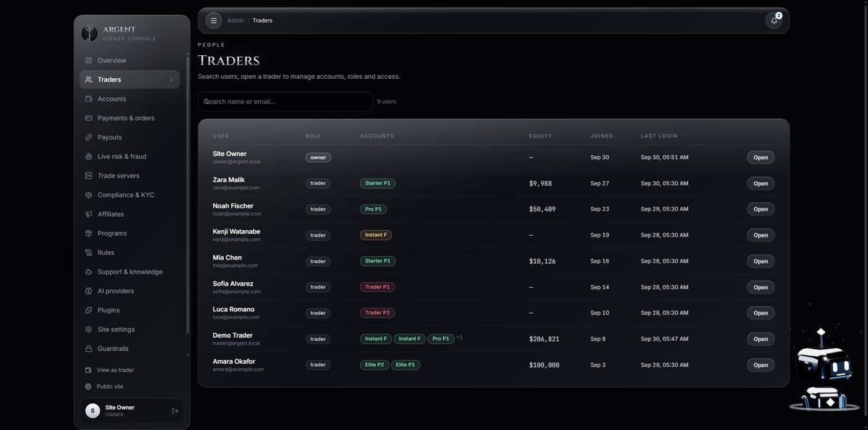Click the Site Owner avatar circle
This screenshot has width=868, height=430.
coord(92,411)
